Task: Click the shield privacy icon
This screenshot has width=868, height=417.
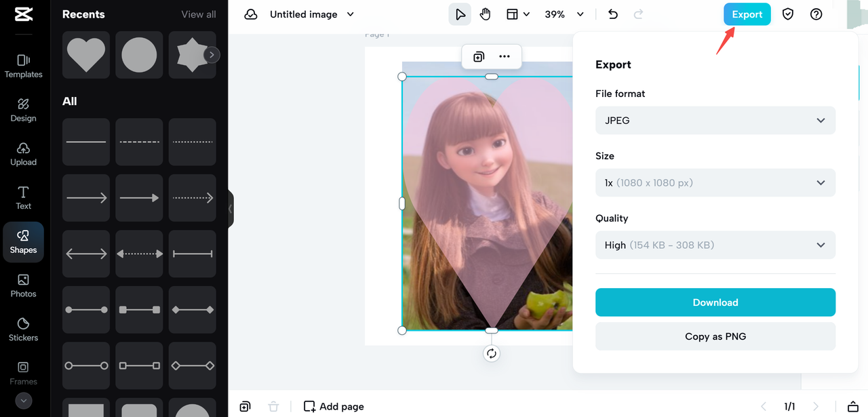Action: point(788,14)
